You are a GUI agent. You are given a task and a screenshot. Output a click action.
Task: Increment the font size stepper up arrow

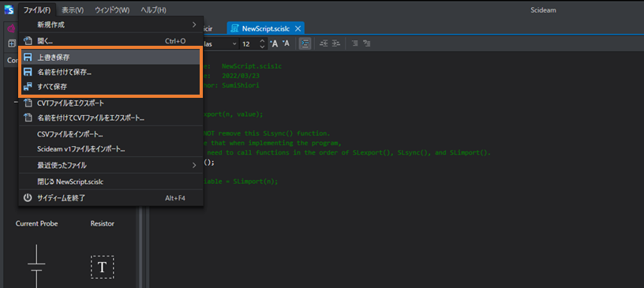[262, 41]
